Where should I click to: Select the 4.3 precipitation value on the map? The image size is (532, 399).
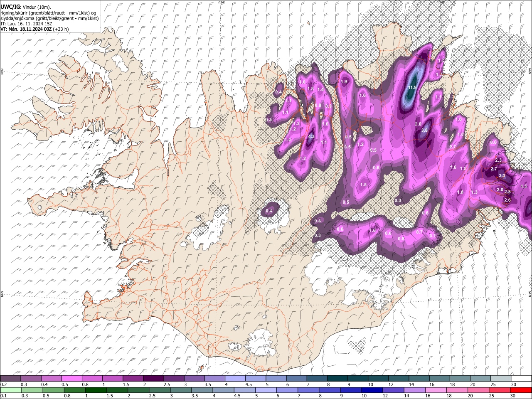coord(312,136)
